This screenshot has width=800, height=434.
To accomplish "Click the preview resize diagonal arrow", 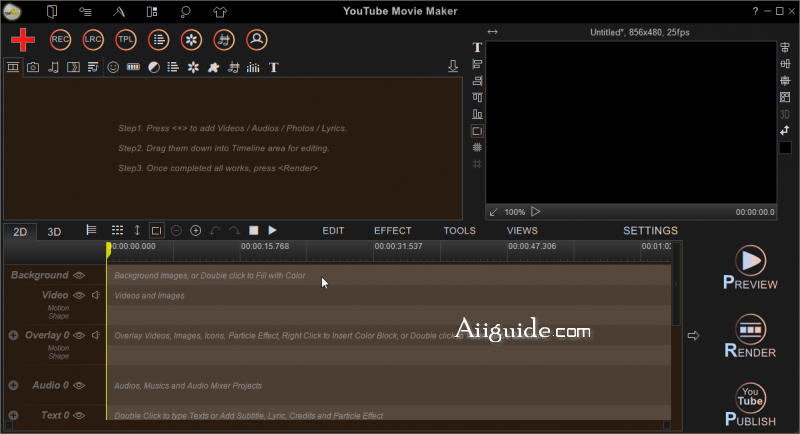I will [493, 212].
